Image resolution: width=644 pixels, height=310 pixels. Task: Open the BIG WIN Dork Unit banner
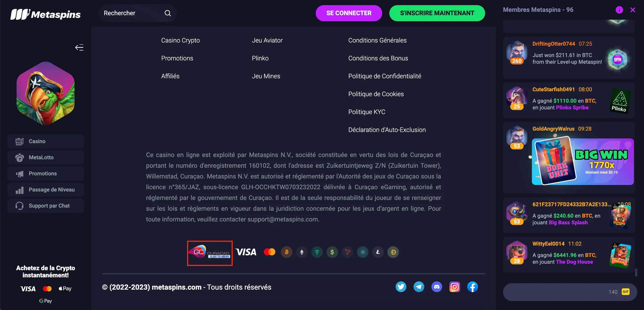click(582, 162)
